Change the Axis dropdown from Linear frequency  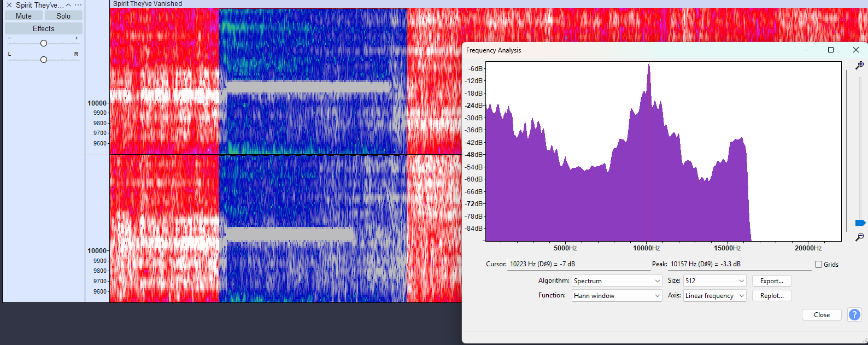coord(714,296)
